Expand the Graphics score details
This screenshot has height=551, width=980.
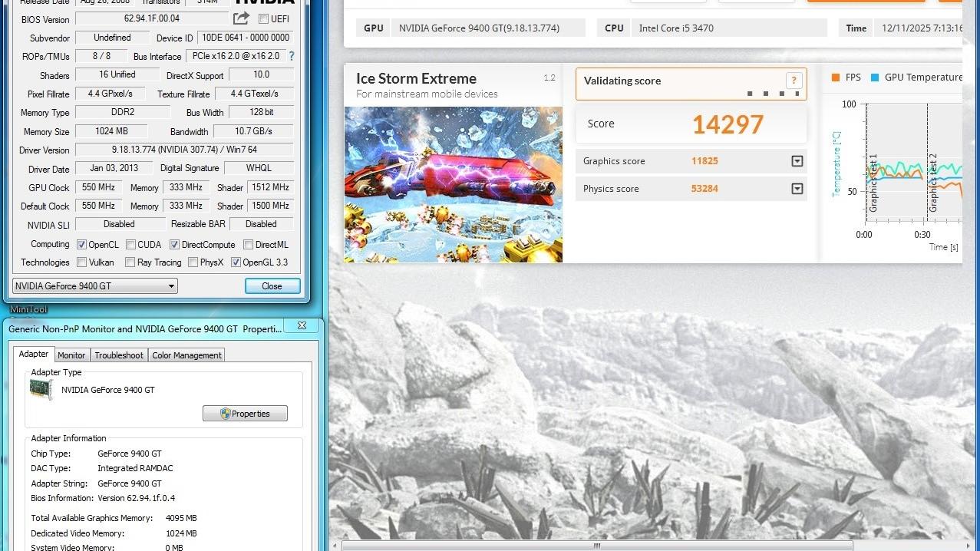click(797, 161)
